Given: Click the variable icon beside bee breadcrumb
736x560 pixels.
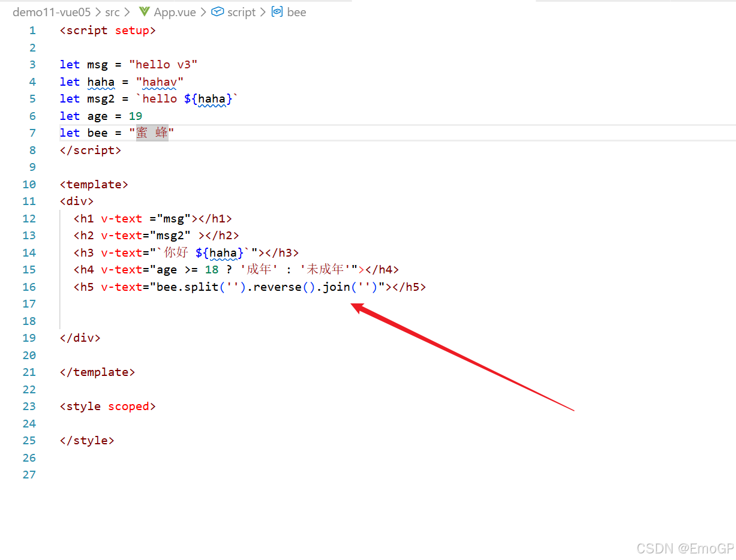Looking at the screenshot, I should [277, 11].
